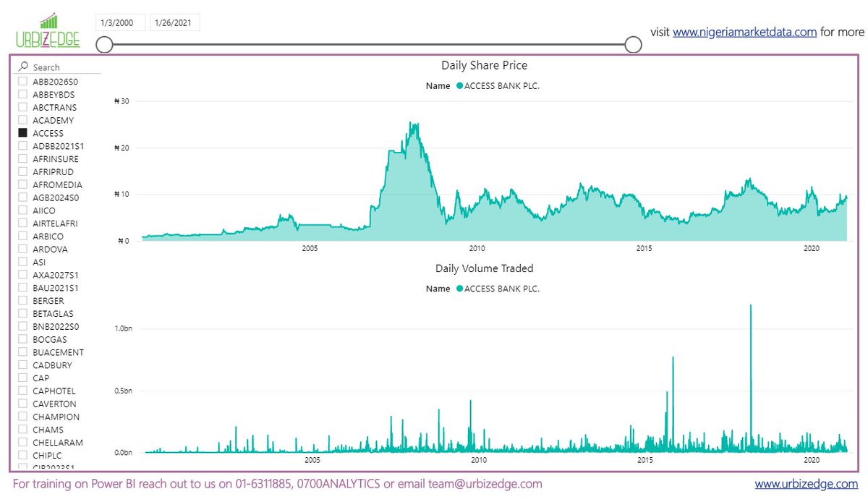Click the 2015 label on the volume chart

(644, 460)
